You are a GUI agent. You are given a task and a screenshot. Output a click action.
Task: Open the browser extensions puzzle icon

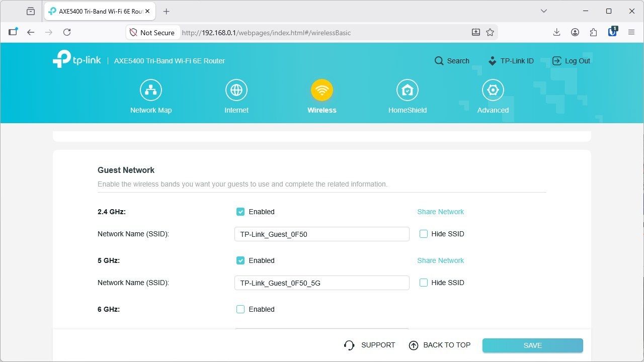tap(594, 32)
